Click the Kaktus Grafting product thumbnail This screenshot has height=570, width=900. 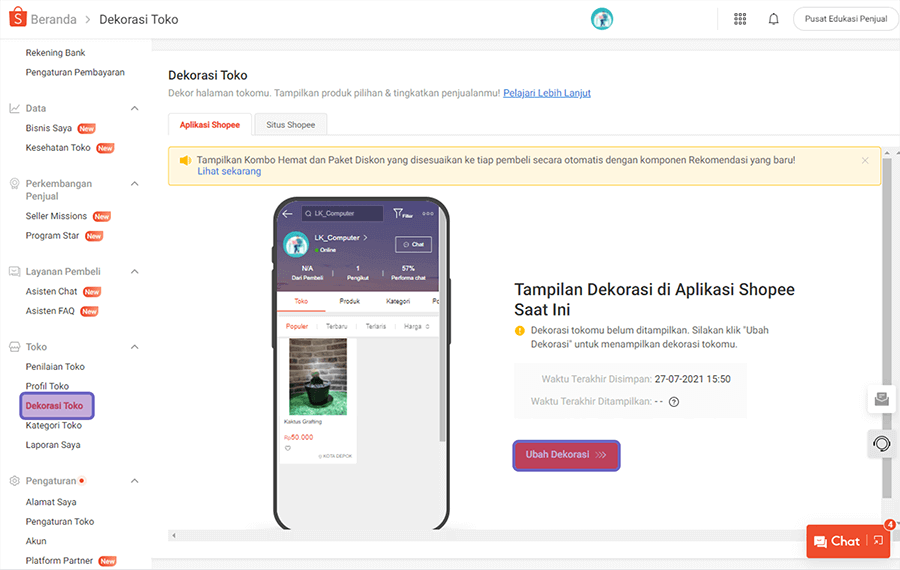point(318,377)
